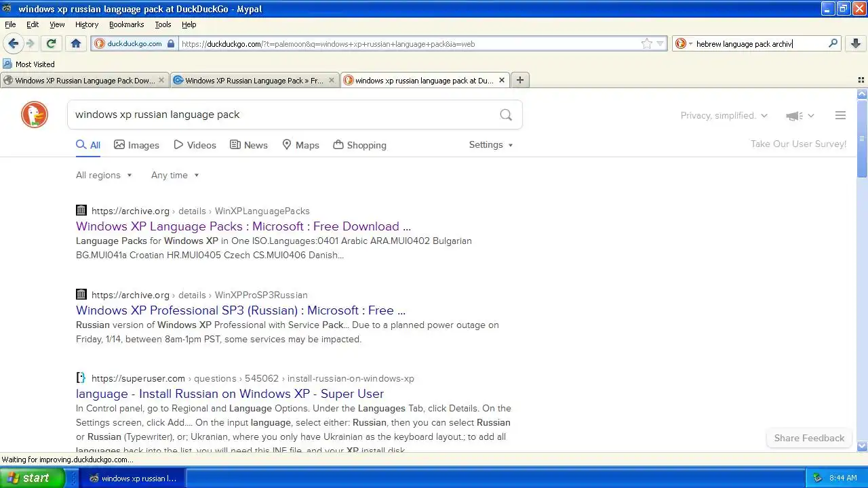Open Take Our User Survey link
The image size is (868, 488).
coord(798,144)
